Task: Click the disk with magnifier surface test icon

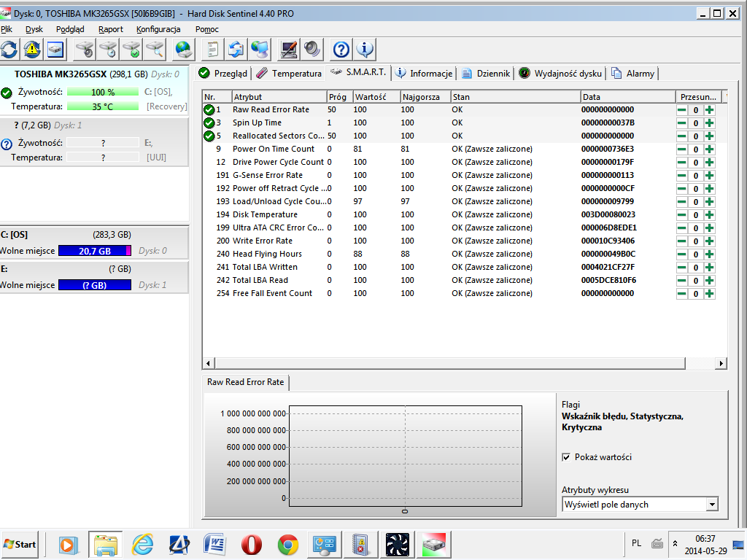Action: 155,50
